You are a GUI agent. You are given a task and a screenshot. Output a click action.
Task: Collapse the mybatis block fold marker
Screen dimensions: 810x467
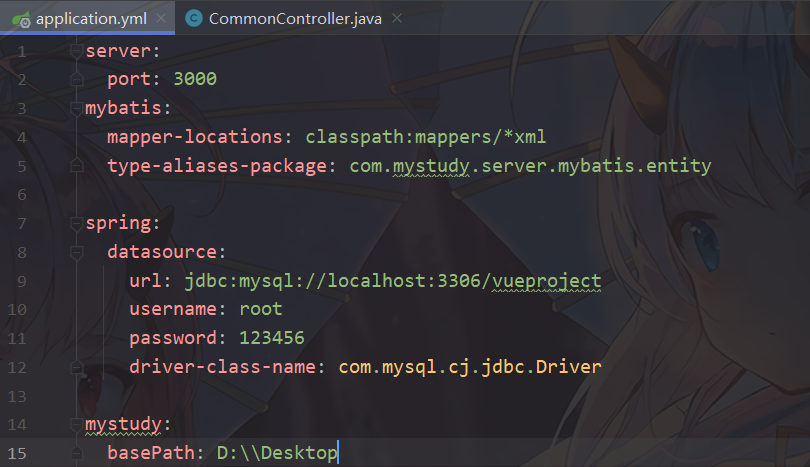[75, 108]
